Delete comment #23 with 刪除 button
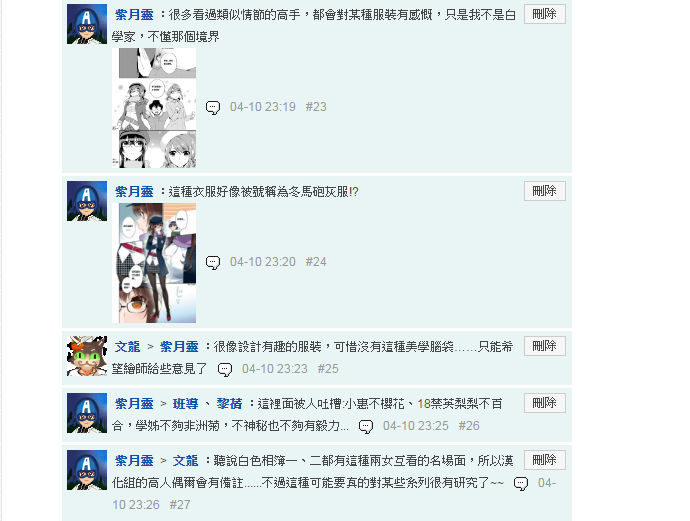The width and height of the screenshot is (690, 521). point(545,14)
